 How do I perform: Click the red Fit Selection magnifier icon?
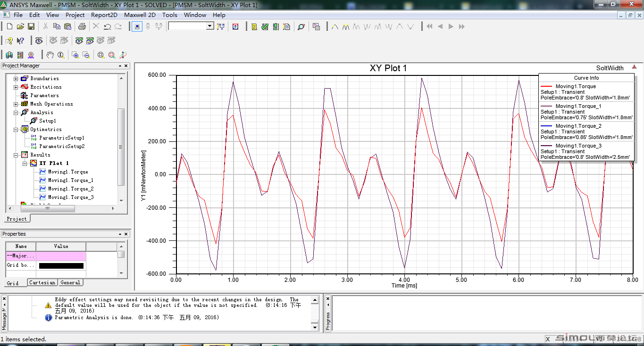[x=112, y=55]
